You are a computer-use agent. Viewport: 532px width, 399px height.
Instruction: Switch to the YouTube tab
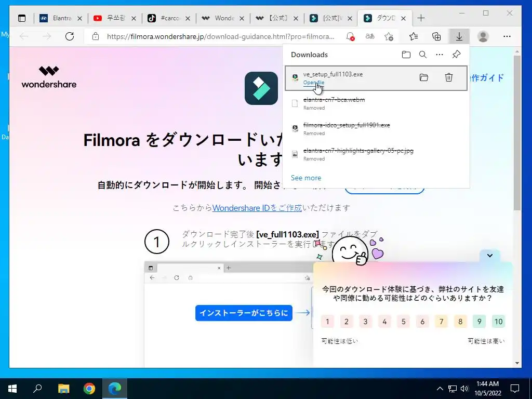[x=115, y=18]
